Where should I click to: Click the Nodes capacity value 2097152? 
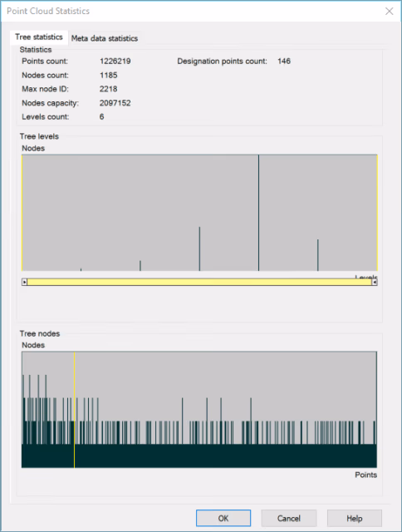point(115,103)
